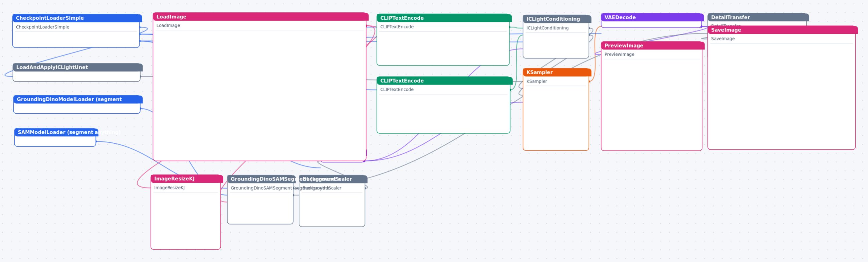Screen dimensions: 868x262
Task: Select the CheckpointLoaderSimple node title bar
Action: (x=77, y=18)
